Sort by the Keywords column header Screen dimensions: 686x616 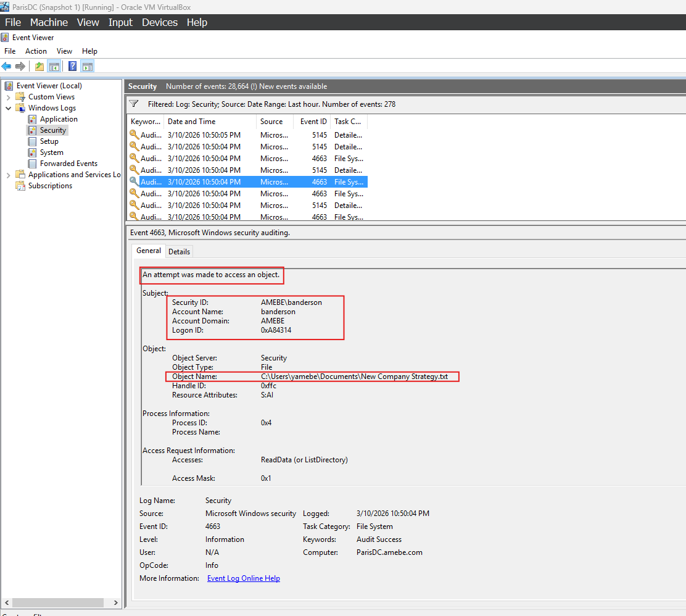(146, 122)
